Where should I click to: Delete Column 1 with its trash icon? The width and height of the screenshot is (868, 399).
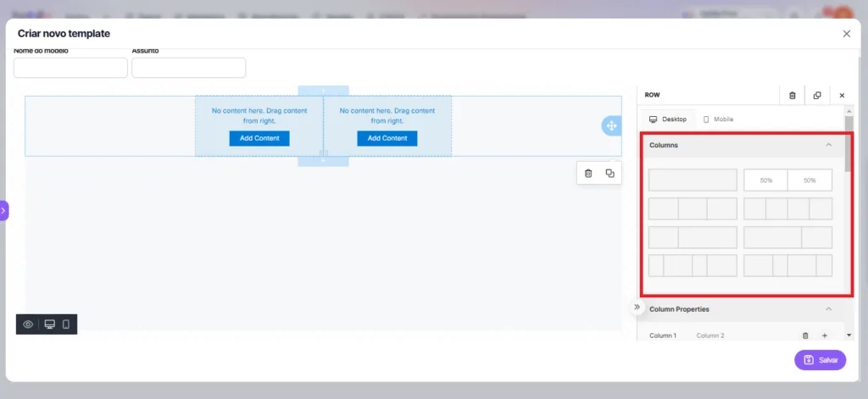(805, 335)
